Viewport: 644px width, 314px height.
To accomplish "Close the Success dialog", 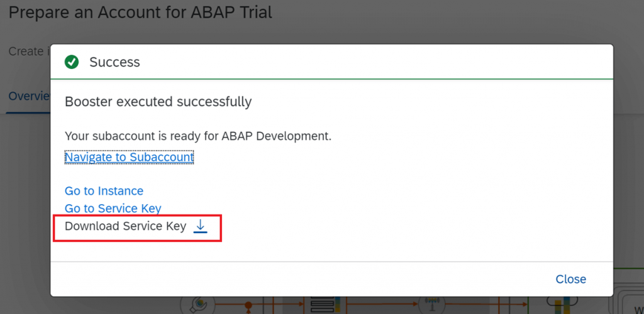I will tap(570, 279).
